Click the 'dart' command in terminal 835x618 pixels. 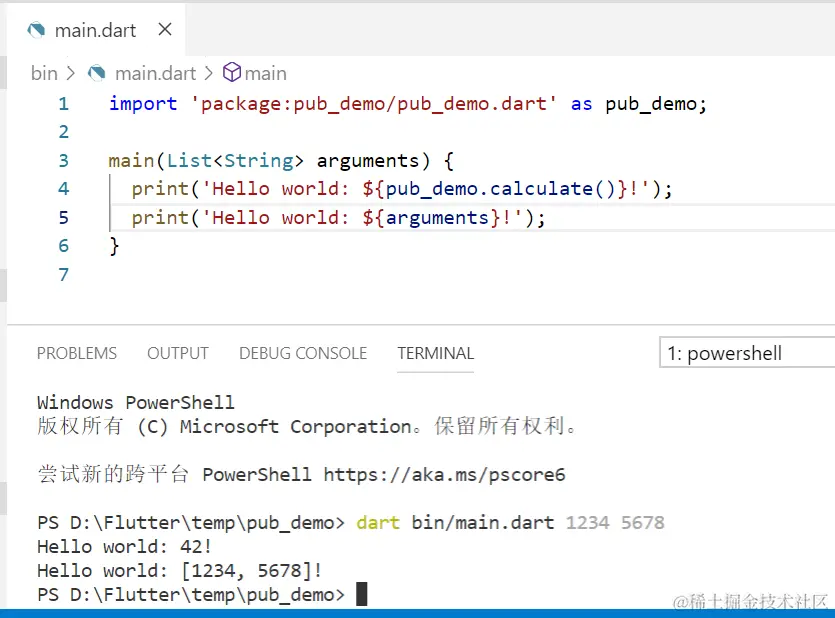click(x=378, y=523)
